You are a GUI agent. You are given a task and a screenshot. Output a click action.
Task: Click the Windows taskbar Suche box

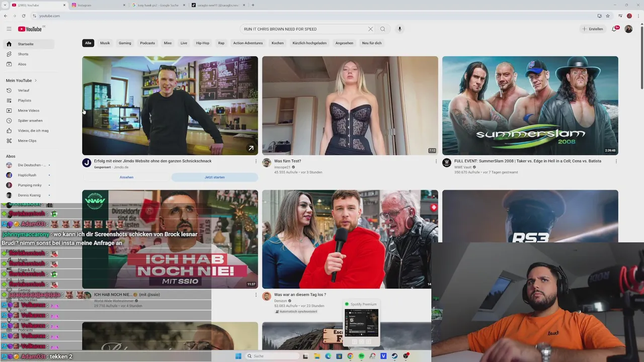tap(273, 356)
